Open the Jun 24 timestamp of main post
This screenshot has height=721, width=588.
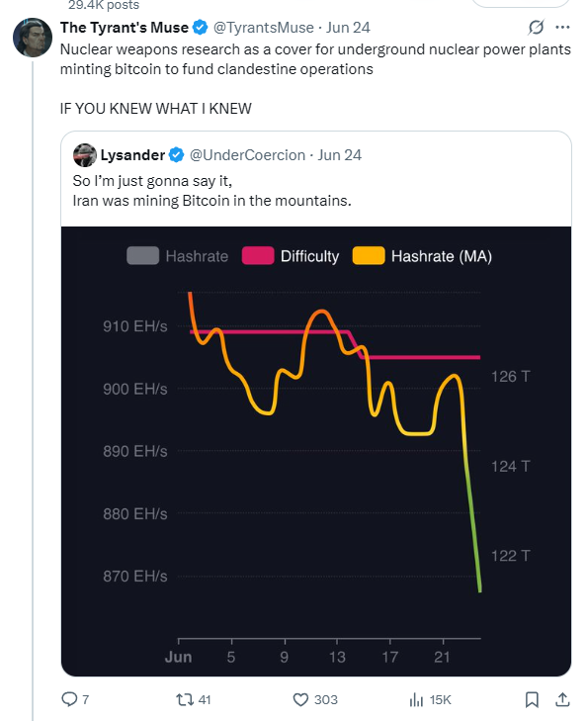pyautogui.click(x=348, y=28)
